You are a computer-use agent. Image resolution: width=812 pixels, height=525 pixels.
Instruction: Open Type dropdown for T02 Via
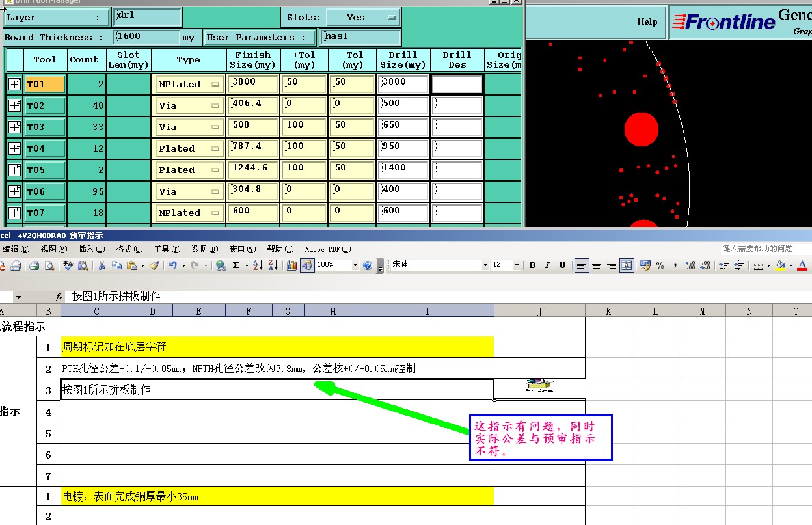click(189, 105)
